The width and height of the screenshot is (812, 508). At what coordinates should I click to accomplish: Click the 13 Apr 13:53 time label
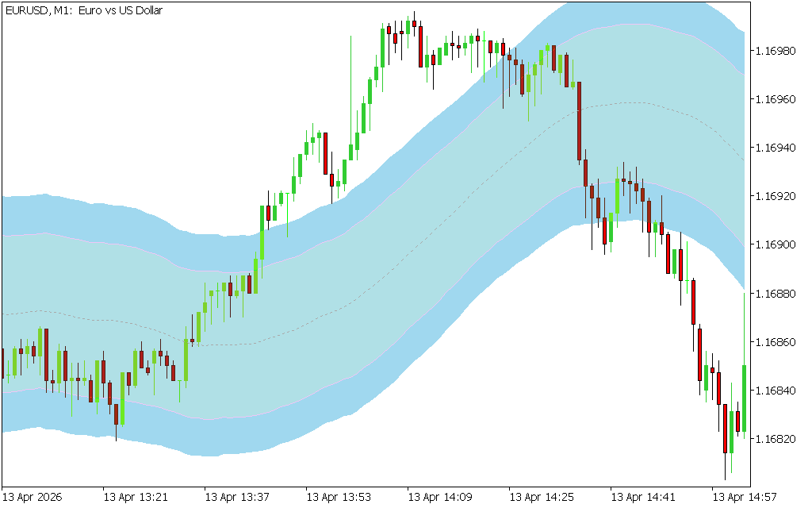(x=339, y=498)
